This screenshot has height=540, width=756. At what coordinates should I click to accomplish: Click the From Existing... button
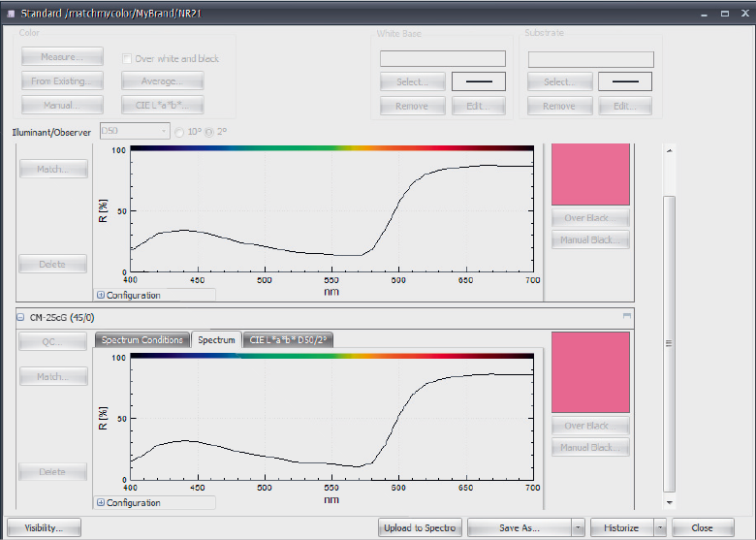tap(62, 80)
